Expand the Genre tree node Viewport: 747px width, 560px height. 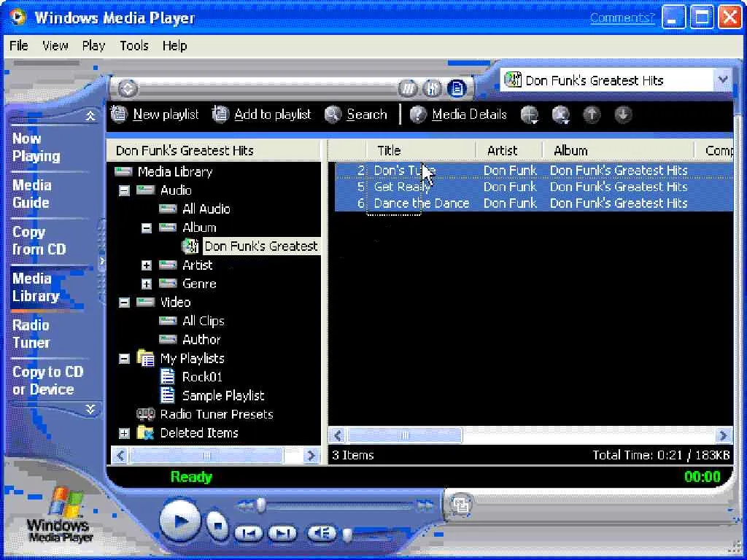[x=147, y=284]
